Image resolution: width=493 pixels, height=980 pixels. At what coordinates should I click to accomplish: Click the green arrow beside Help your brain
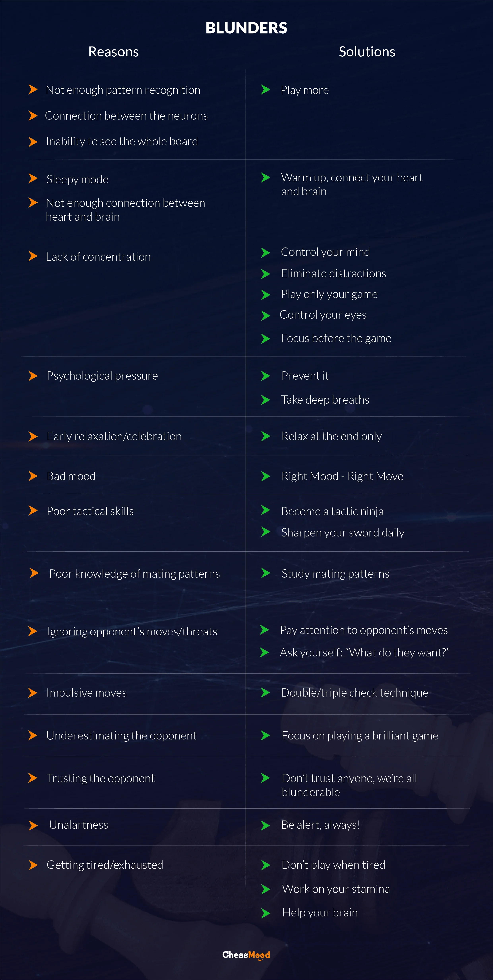point(265,913)
